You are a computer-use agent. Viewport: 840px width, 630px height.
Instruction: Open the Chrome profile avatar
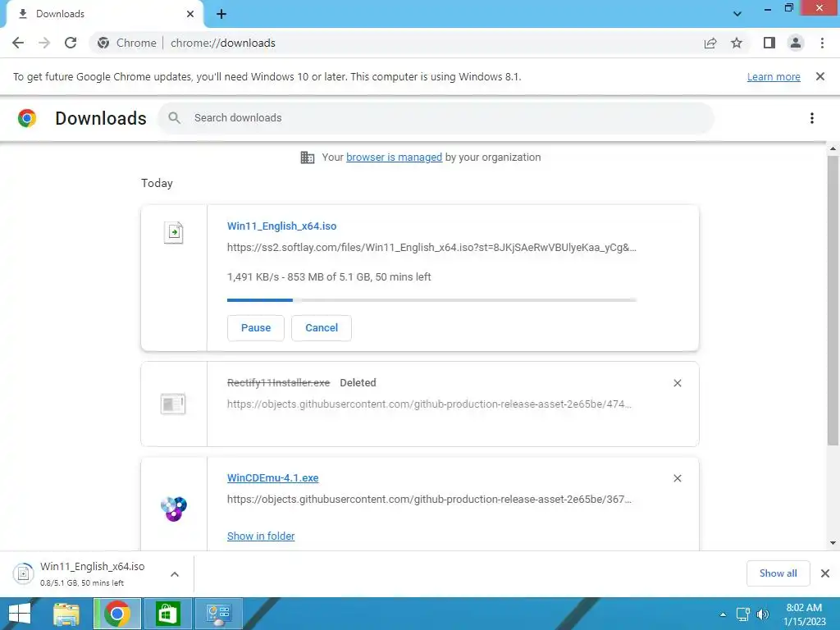pos(796,43)
